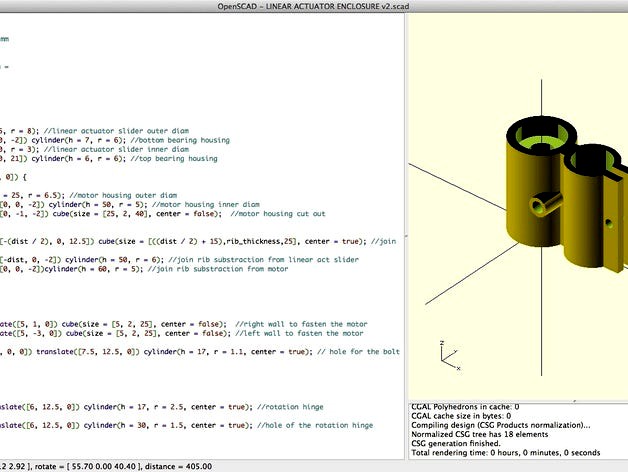
Task: Click console line Total rendering time
Action: coord(505,453)
